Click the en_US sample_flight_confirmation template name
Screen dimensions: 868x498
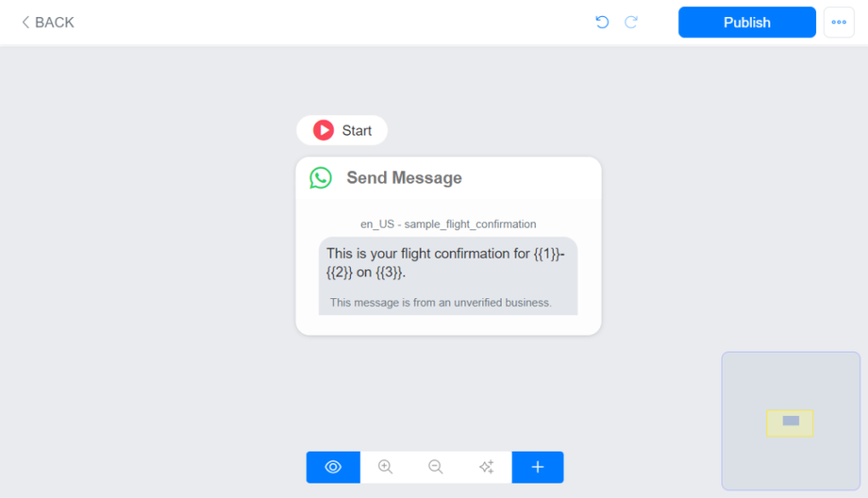[448, 224]
